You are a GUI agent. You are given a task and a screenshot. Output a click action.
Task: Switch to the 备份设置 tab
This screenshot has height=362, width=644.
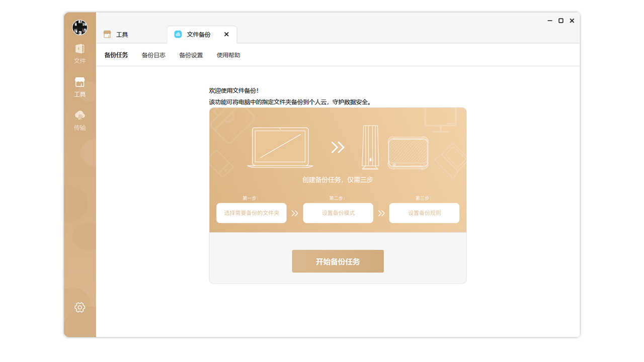190,55
